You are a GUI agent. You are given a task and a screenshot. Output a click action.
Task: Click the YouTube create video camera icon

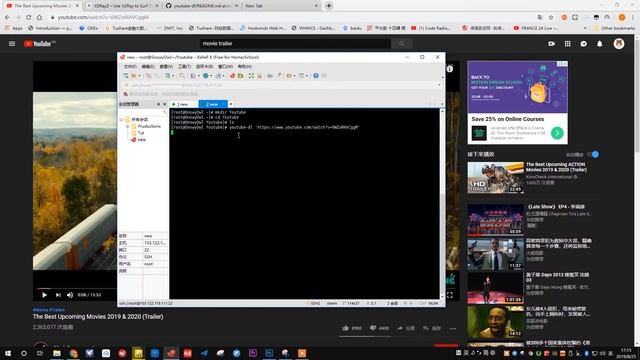click(551, 43)
